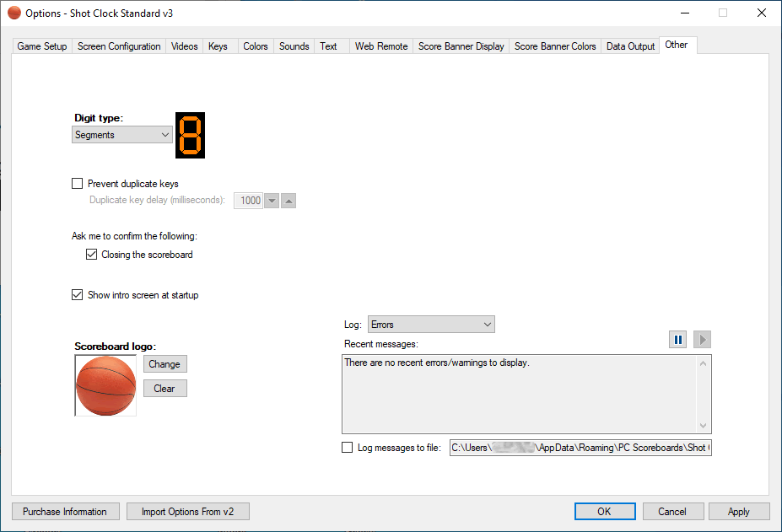Click the basketball scoreboard logo thumbnail
The height and width of the screenshot is (532, 782).
point(105,385)
